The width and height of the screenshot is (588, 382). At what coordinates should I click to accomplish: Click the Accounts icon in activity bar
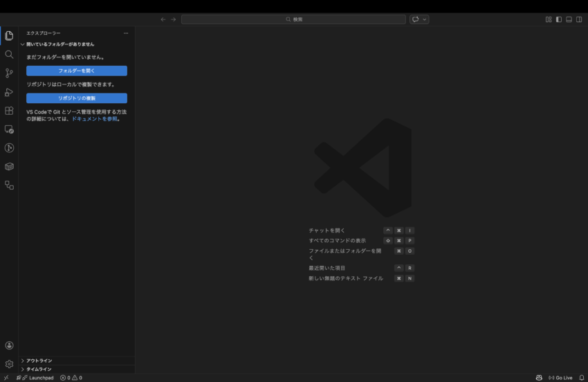pos(9,345)
